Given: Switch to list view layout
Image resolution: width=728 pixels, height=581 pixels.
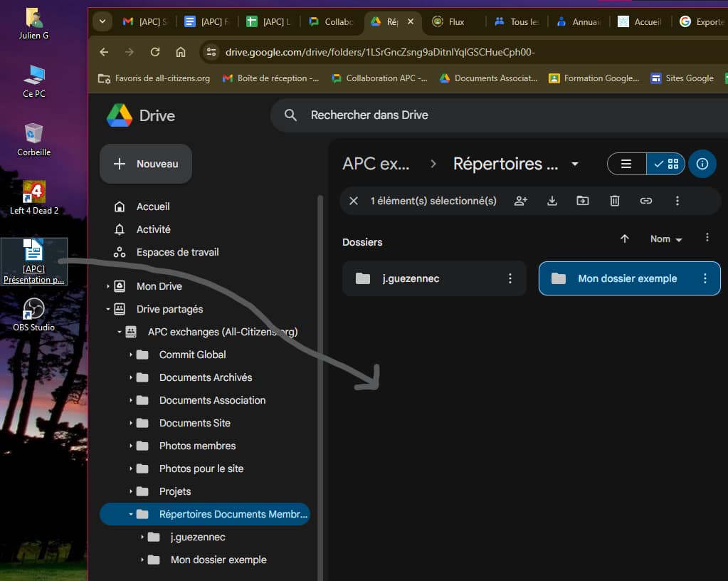Looking at the screenshot, I should pos(626,164).
